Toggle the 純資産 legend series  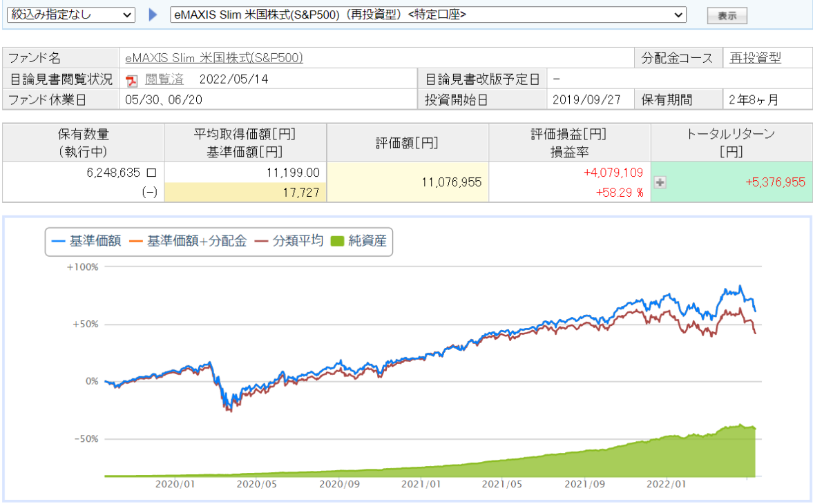tap(358, 241)
